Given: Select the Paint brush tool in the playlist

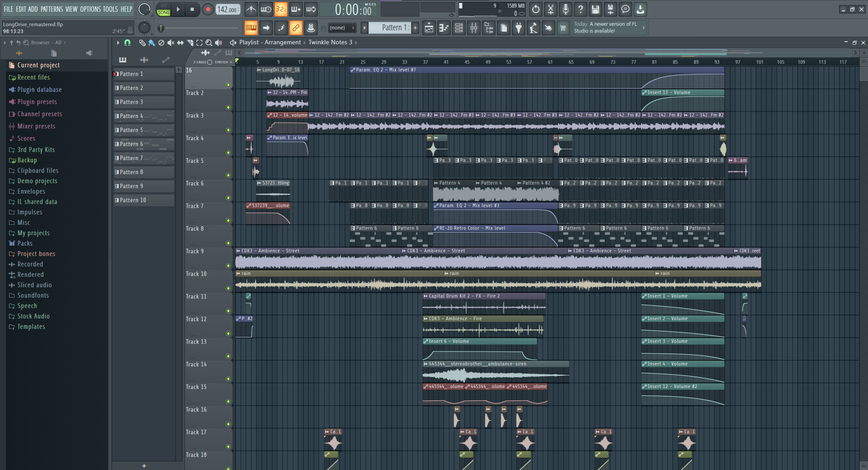Looking at the screenshot, I should (x=152, y=43).
